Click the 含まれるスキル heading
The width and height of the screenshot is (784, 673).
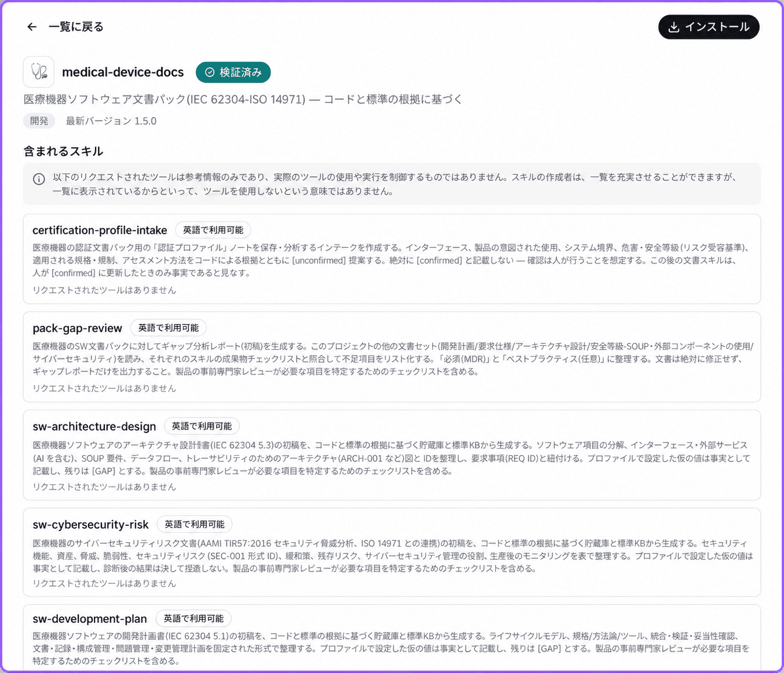click(63, 151)
